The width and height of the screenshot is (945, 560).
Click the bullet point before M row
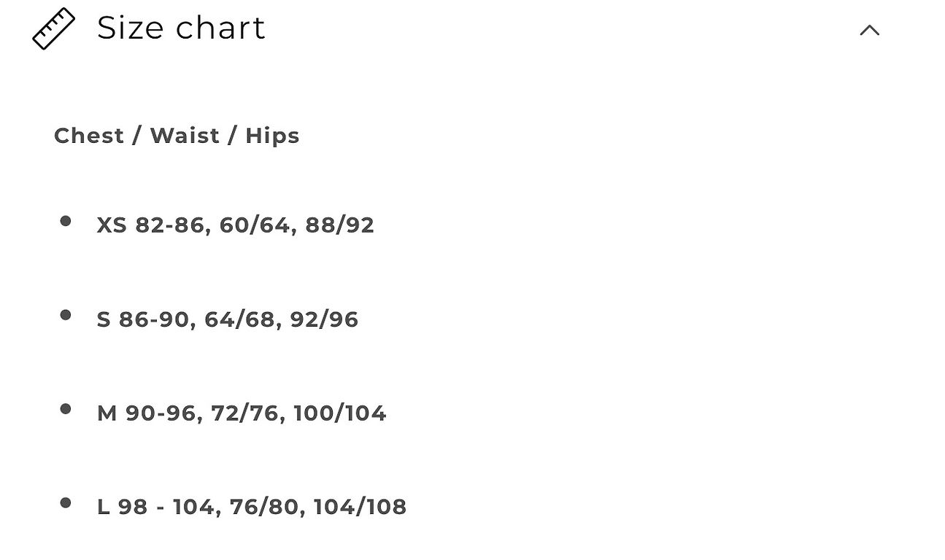(66, 409)
